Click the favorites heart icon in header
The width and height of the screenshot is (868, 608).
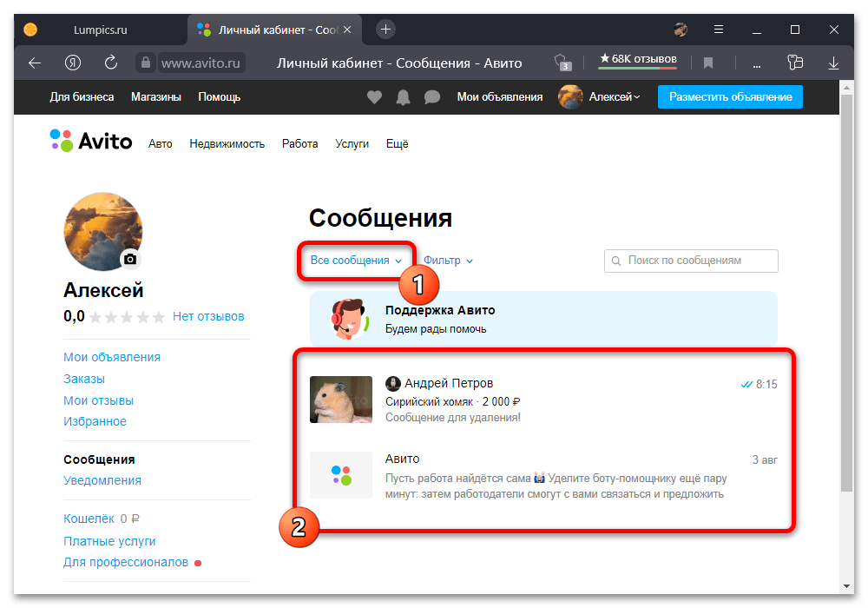coord(374,97)
